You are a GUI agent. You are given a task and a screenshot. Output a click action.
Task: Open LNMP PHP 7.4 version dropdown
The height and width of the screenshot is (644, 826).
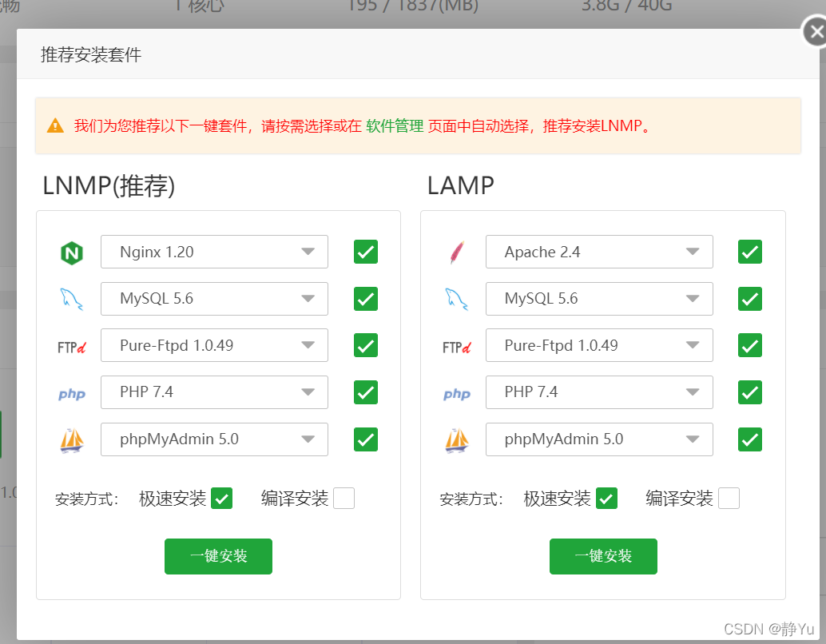[214, 392]
